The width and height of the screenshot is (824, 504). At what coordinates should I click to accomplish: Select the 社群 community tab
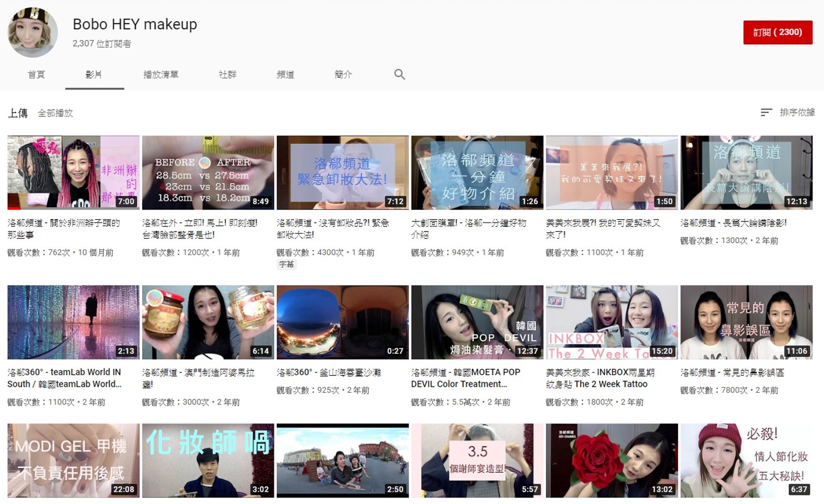point(227,75)
